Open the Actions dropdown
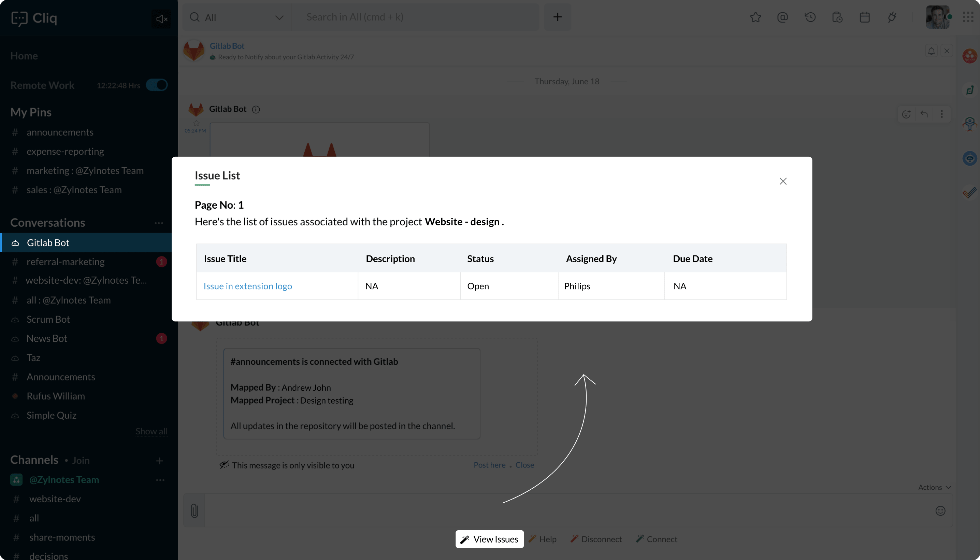 (x=934, y=487)
